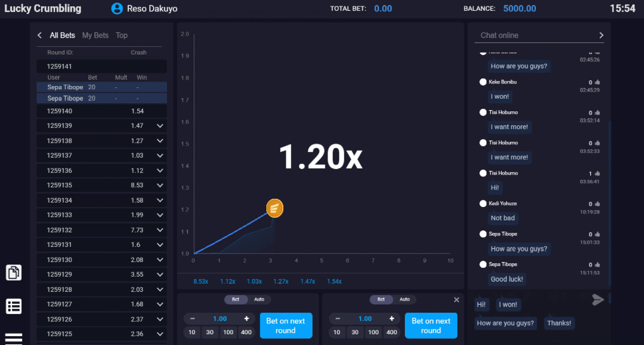Collapse Chat online panel arrow
Viewport: 644px width, 345px height.
click(x=601, y=35)
